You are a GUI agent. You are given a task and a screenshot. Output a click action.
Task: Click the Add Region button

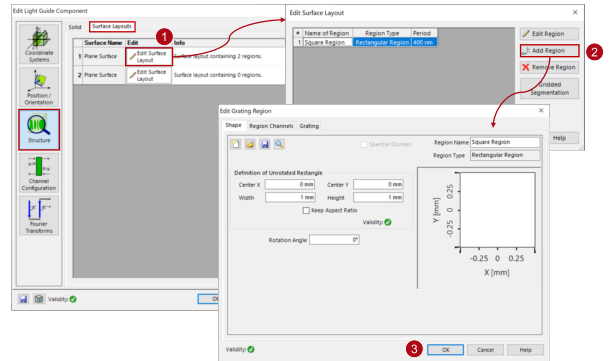[x=549, y=51]
